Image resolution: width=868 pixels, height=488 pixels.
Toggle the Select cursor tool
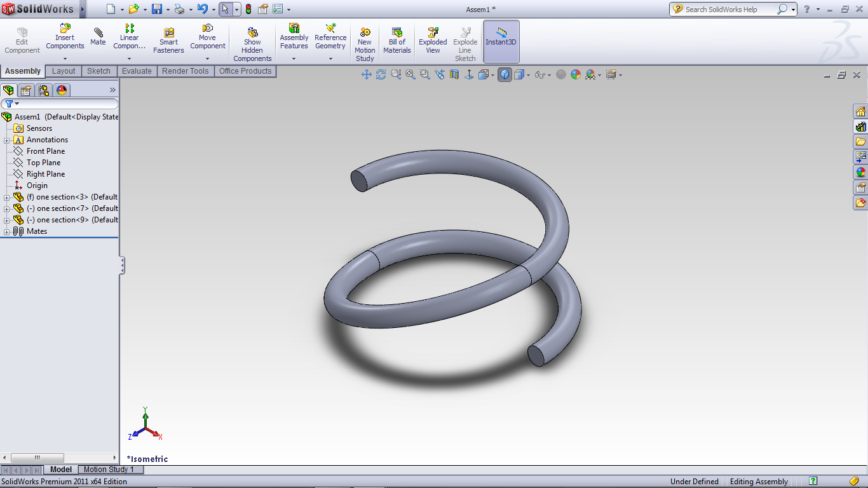point(225,9)
